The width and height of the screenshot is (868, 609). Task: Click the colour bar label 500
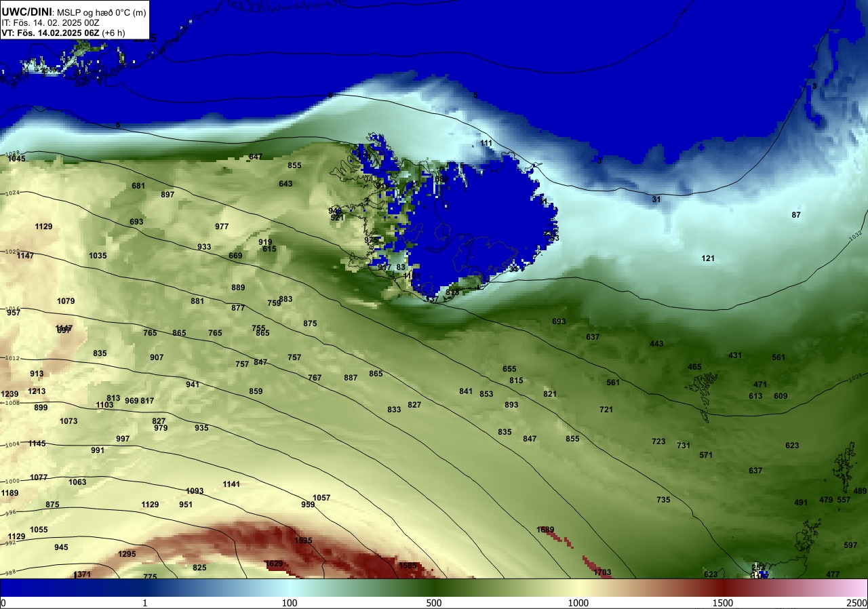coord(434,603)
